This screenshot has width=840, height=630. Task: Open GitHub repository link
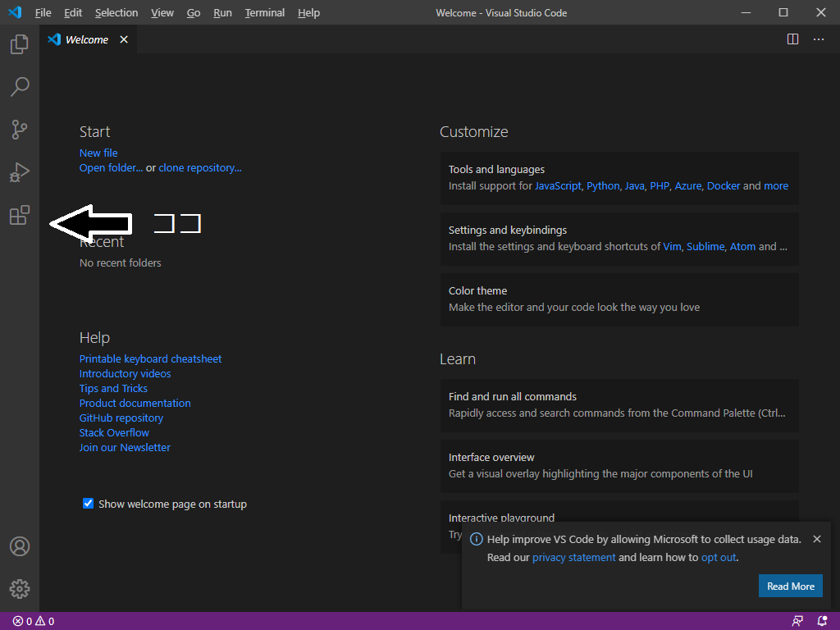[121, 418]
